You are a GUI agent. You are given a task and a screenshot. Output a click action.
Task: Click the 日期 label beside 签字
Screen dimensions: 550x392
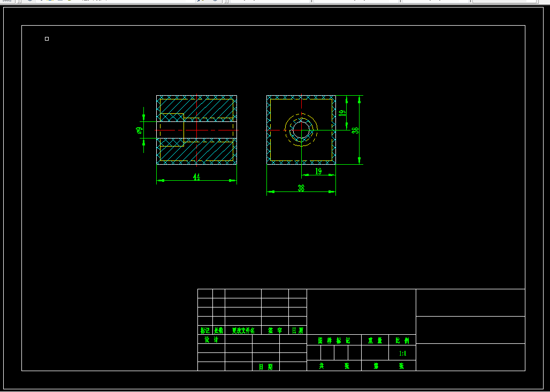[x=297, y=330]
